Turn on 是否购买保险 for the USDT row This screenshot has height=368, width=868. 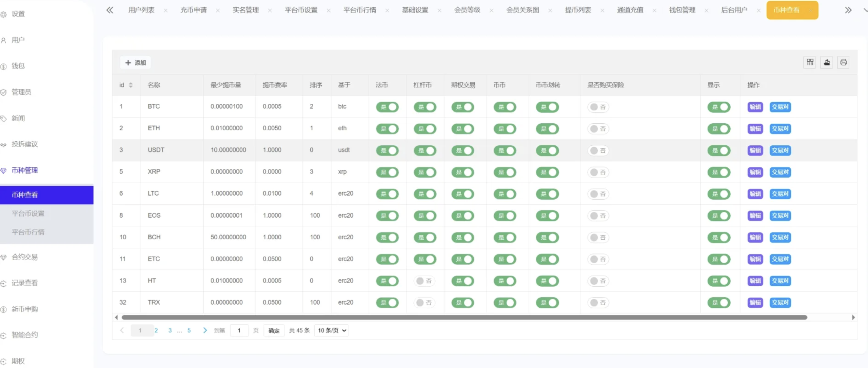pos(598,150)
